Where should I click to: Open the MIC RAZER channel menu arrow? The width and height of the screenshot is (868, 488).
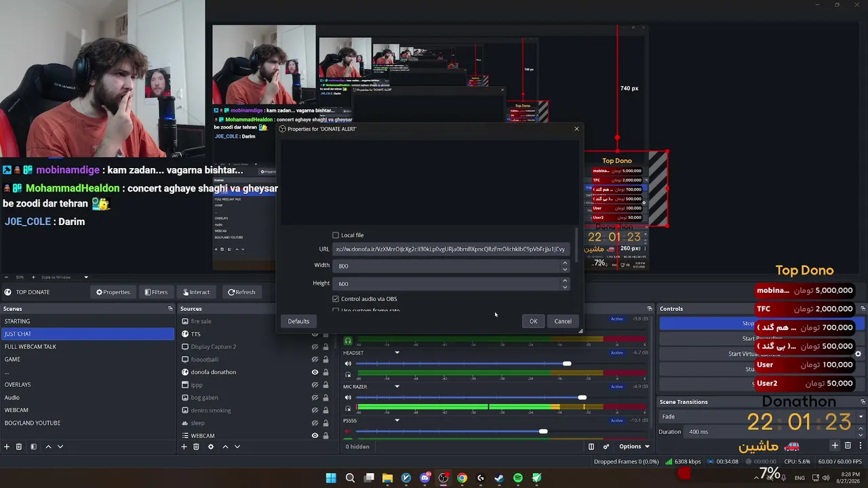click(397, 386)
